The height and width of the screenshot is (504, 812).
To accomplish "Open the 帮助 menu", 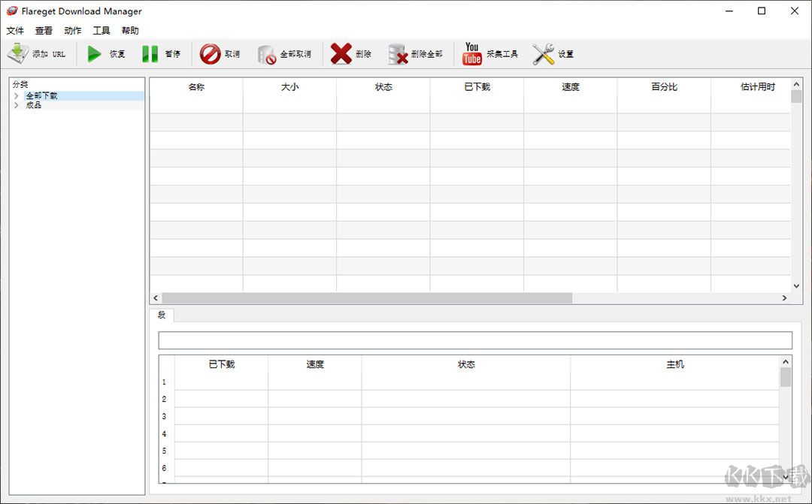I will point(130,31).
